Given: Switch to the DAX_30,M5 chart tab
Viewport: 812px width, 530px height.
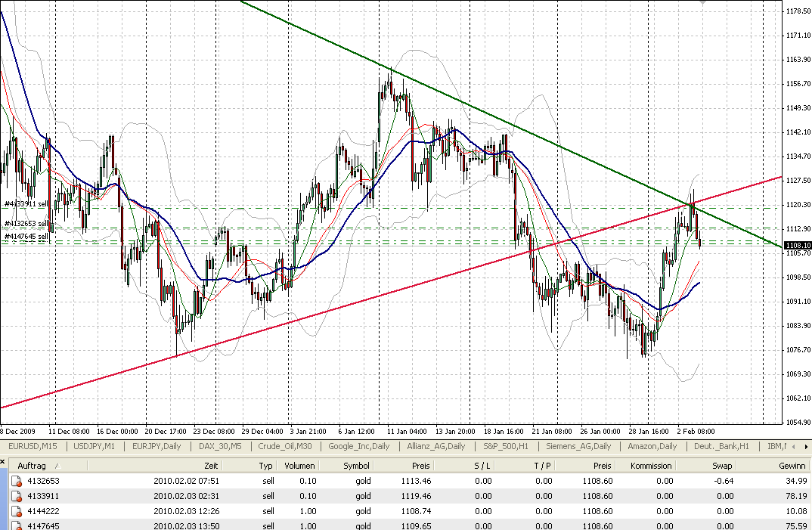Looking at the screenshot, I should click(220, 446).
